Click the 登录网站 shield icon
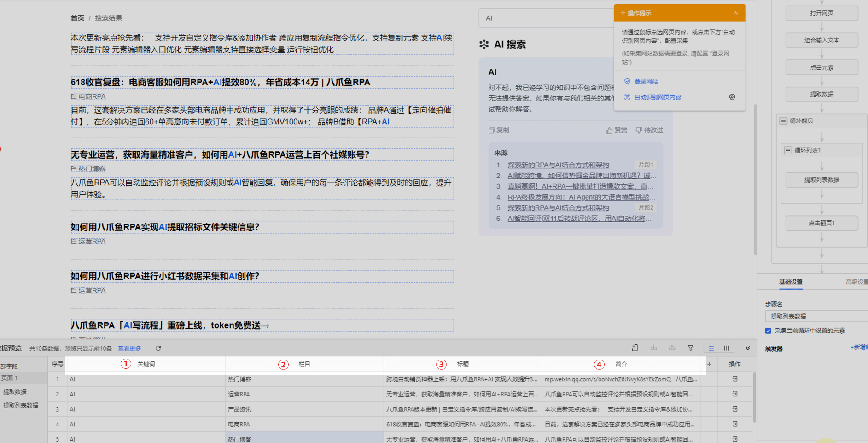 (x=627, y=82)
